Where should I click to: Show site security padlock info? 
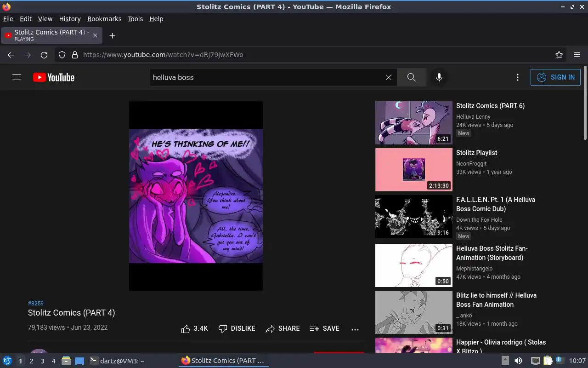pos(75,55)
